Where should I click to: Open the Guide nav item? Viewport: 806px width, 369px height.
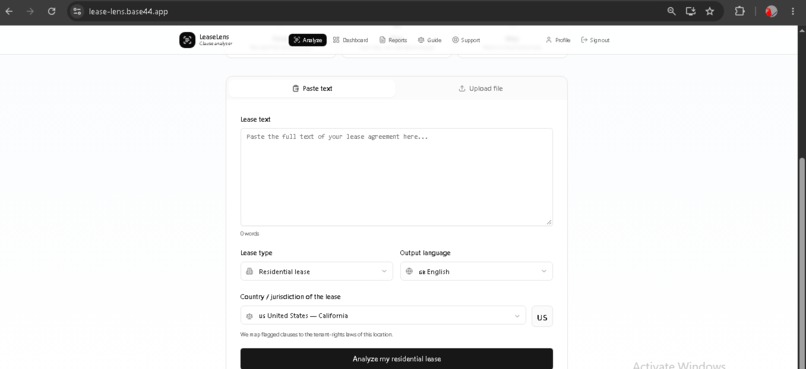(429, 40)
